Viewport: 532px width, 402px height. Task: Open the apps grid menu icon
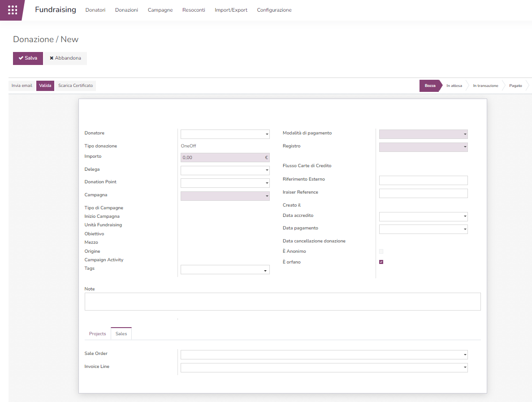click(x=13, y=10)
